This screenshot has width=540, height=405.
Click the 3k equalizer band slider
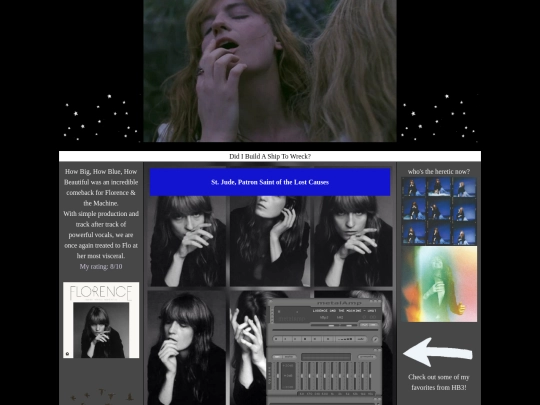coord(340,376)
